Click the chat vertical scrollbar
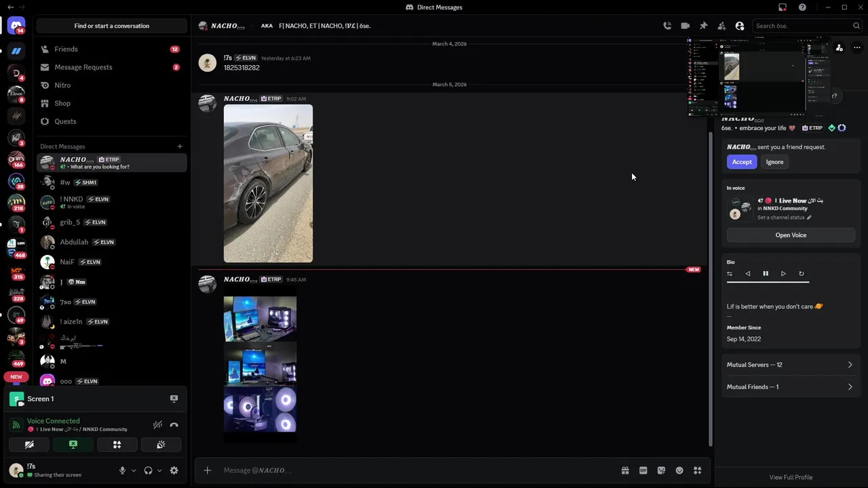 (711, 288)
